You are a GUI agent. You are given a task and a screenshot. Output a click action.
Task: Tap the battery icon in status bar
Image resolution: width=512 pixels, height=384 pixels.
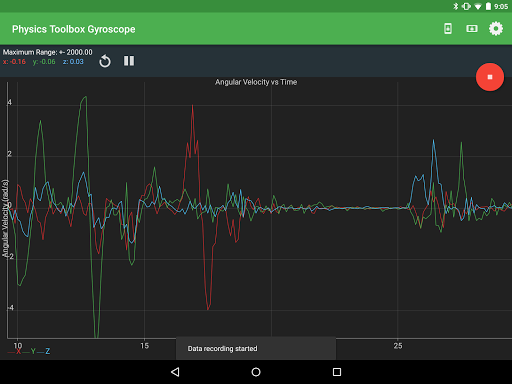pyautogui.click(x=488, y=6)
